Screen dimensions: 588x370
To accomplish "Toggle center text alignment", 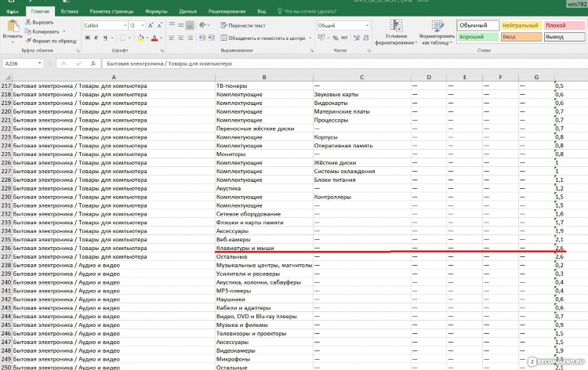I will click(181, 38).
